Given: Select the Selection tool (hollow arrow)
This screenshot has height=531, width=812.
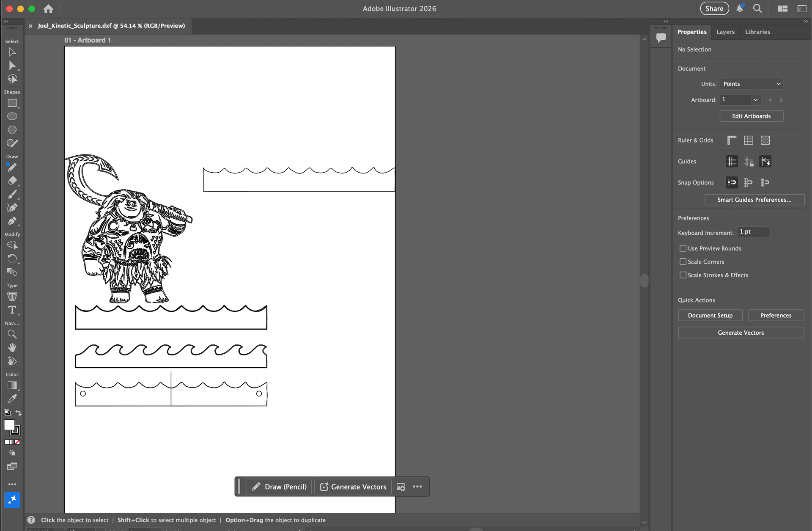Looking at the screenshot, I should 12,52.
